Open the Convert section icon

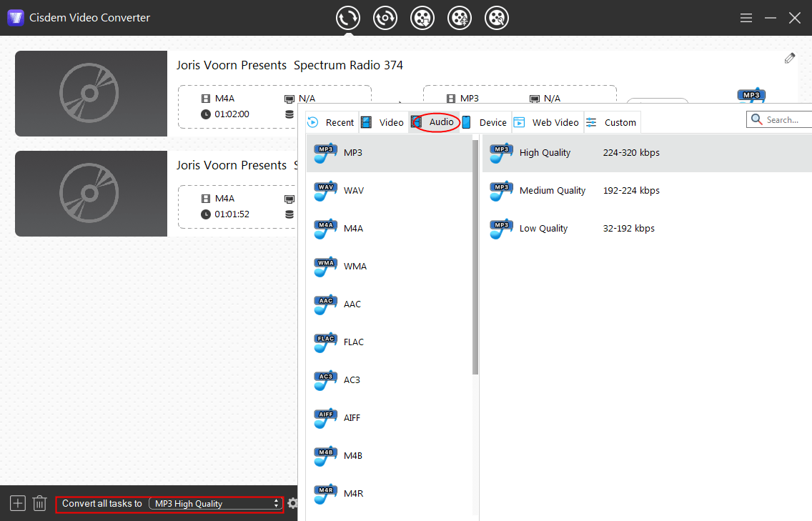point(348,17)
